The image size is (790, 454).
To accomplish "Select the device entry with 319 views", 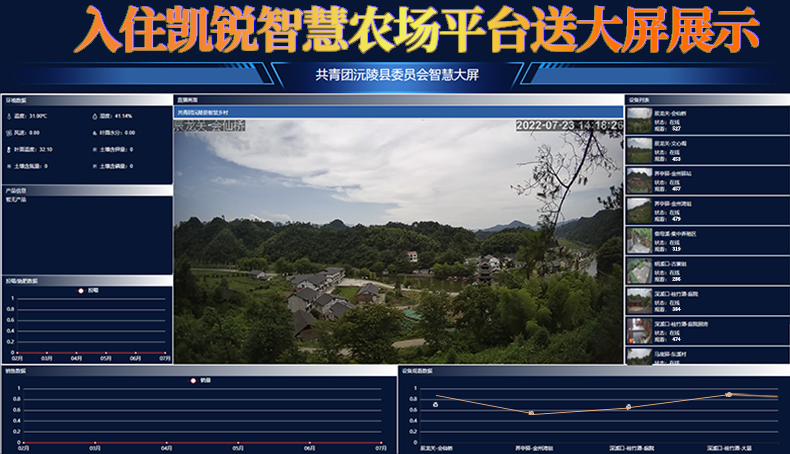I will click(639, 241).
